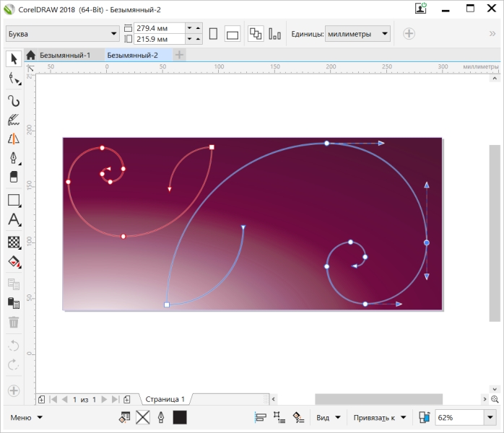Pick the Text tool

[14, 220]
